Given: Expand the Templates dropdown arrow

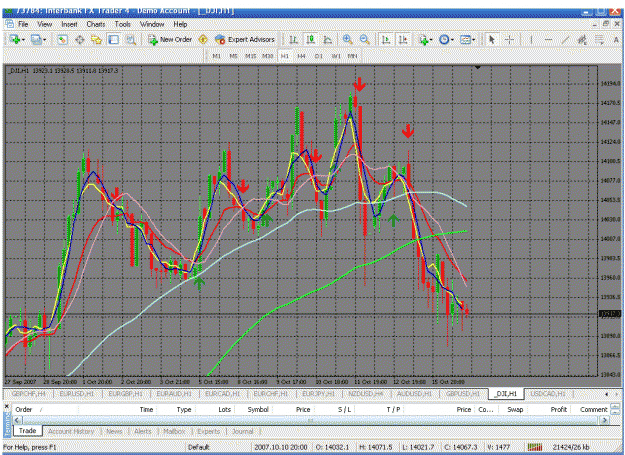Looking at the screenshot, I should point(474,40).
